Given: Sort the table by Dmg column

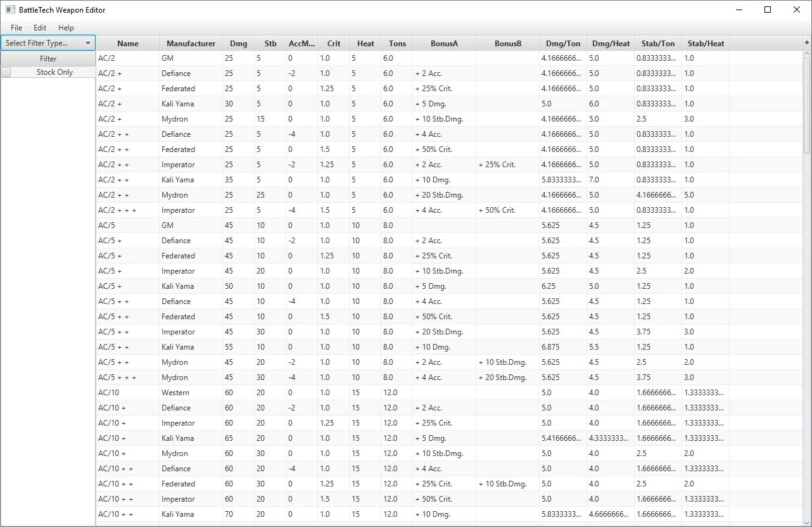Looking at the screenshot, I should coord(238,42).
